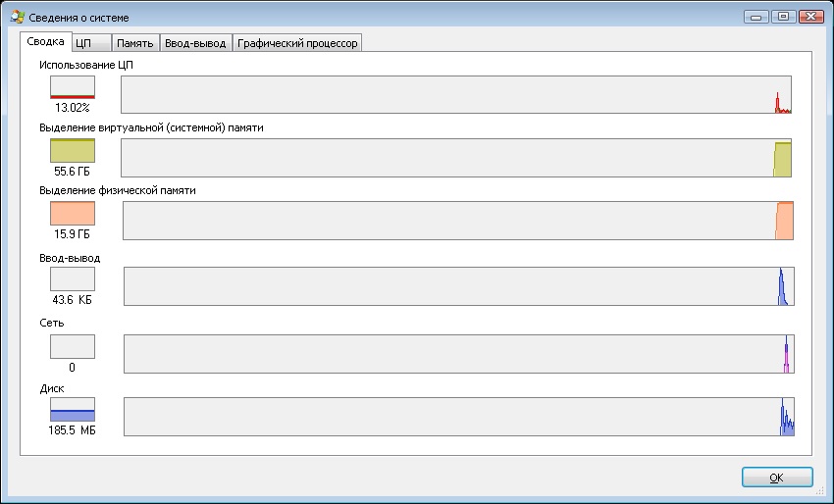Click the System Information window title icon

click(16, 17)
